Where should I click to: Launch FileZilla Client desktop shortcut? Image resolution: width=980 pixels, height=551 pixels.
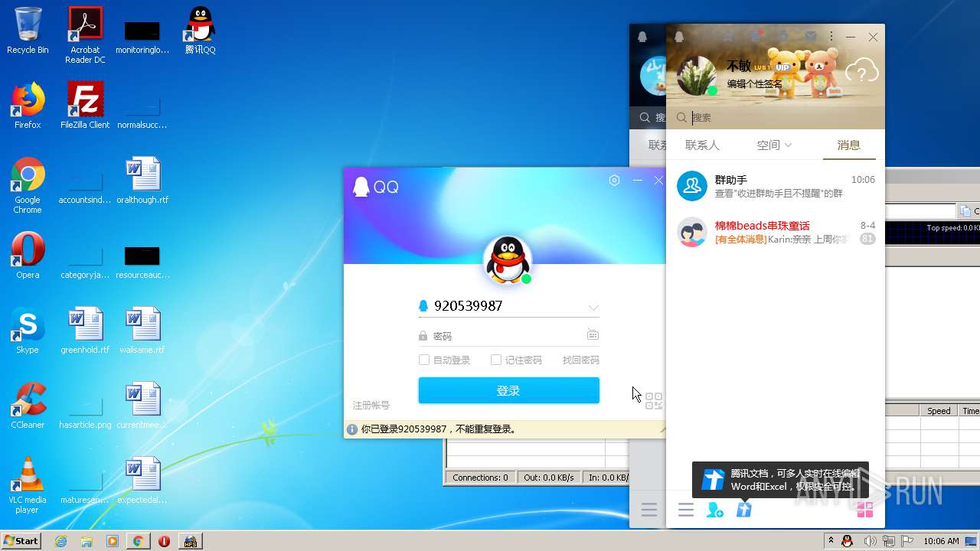(x=85, y=106)
